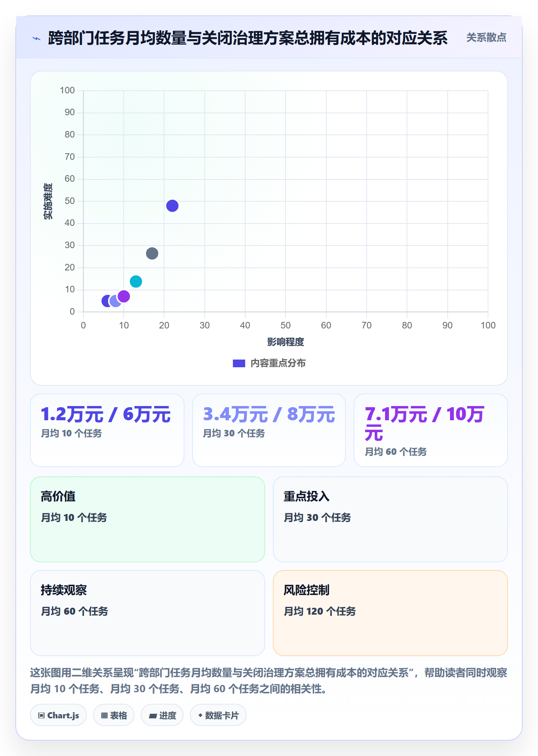The height and width of the screenshot is (756, 538).
Task: Click the description paragraph starting with 这张图用二维关系
Action: [269, 681]
